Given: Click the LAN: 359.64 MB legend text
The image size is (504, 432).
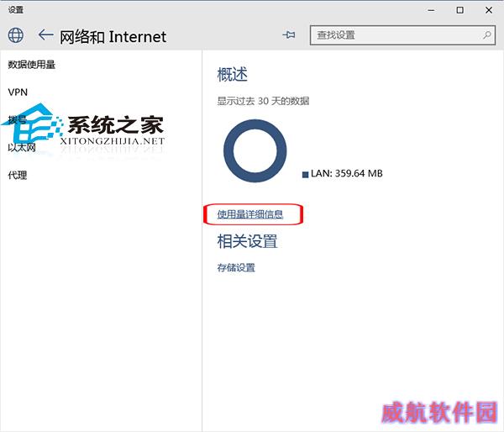Looking at the screenshot, I should [346, 173].
